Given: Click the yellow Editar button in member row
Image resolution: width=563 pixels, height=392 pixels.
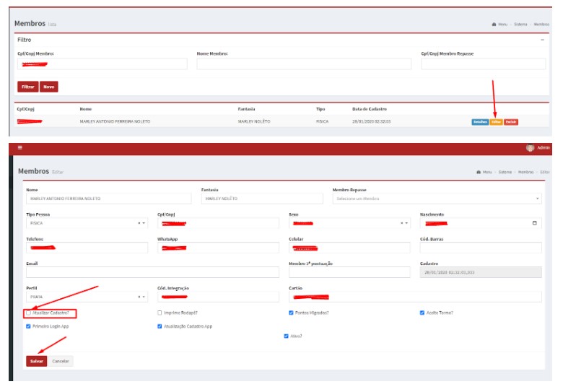Looking at the screenshot, I should [496, 122].
